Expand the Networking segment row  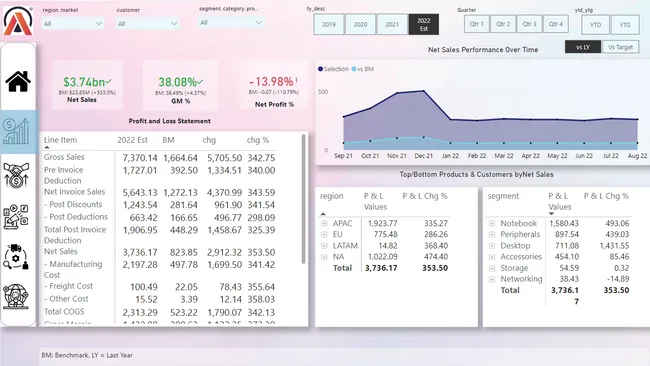[492, 279]
